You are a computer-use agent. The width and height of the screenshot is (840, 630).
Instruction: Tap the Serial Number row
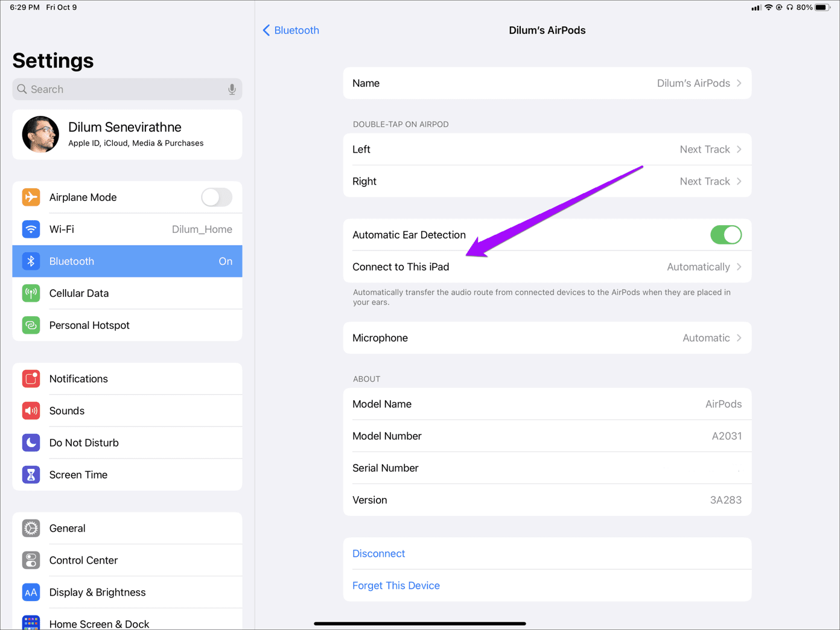tap(547, 468)
